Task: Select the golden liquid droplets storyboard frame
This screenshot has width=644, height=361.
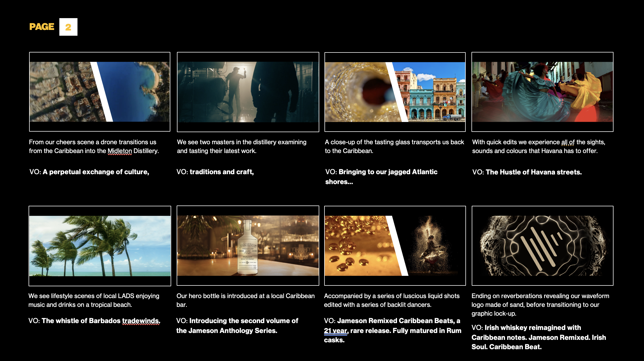Action: pyautogui.click(x=395, y=246)
